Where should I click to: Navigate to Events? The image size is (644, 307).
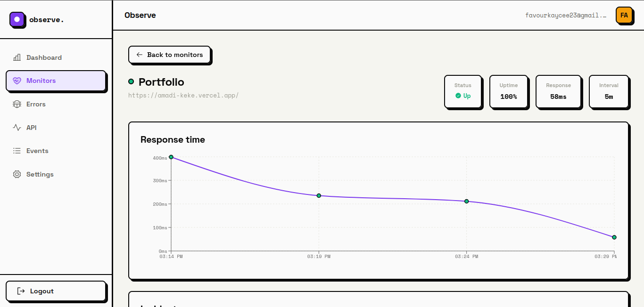tap(56, 151)
